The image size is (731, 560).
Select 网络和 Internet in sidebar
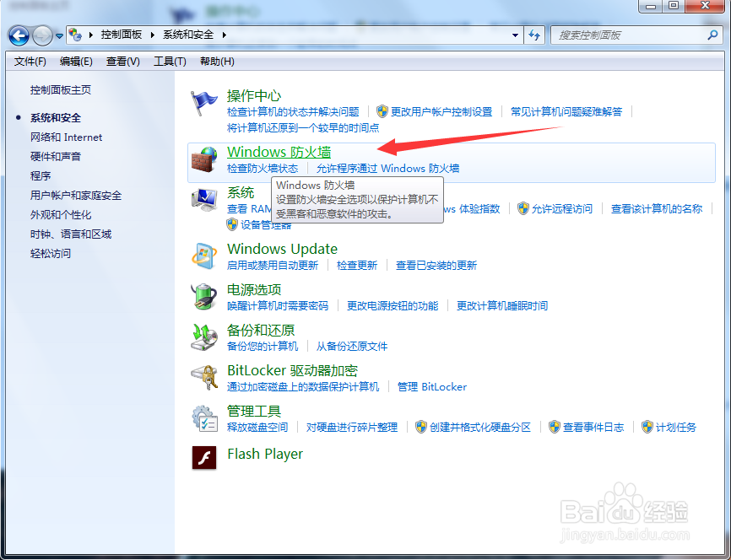[x=66, y=137]
